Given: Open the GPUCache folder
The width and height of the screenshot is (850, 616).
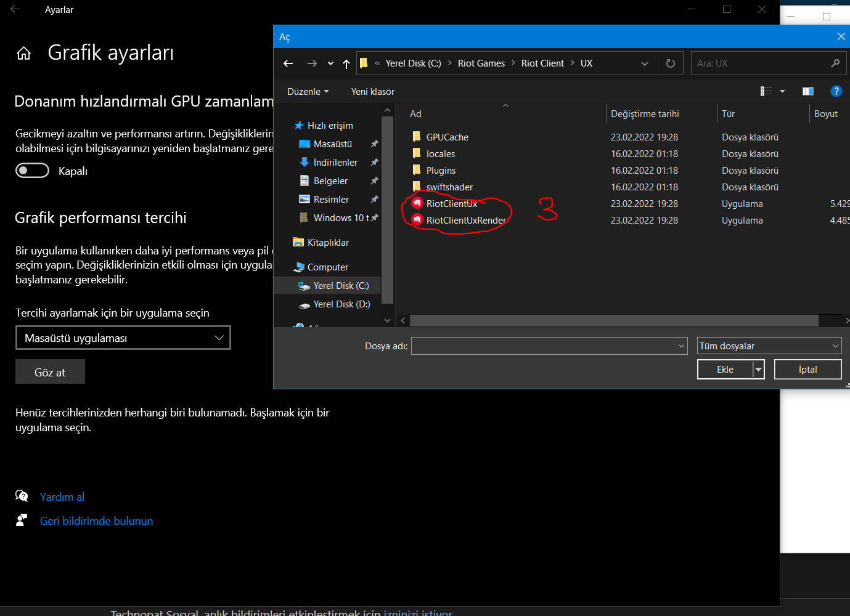Looking at the screenshot, I should (447, 137).
